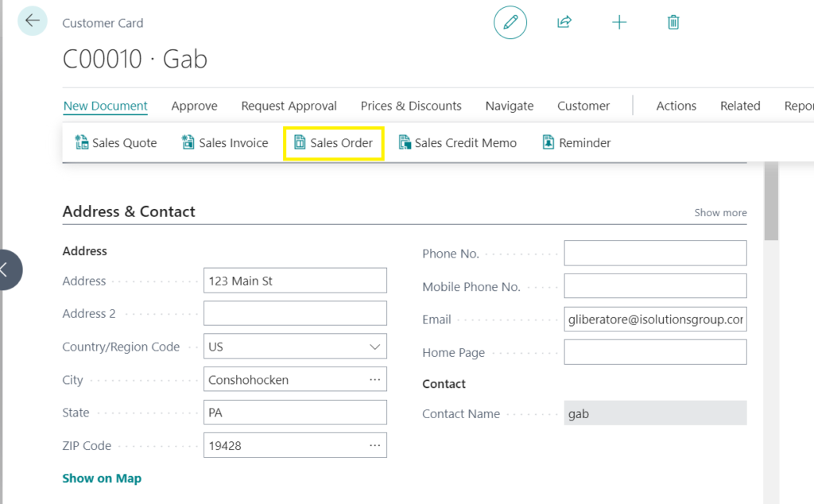
Task: Create a new Sales Quote
Action: click(x=116, y=143)
